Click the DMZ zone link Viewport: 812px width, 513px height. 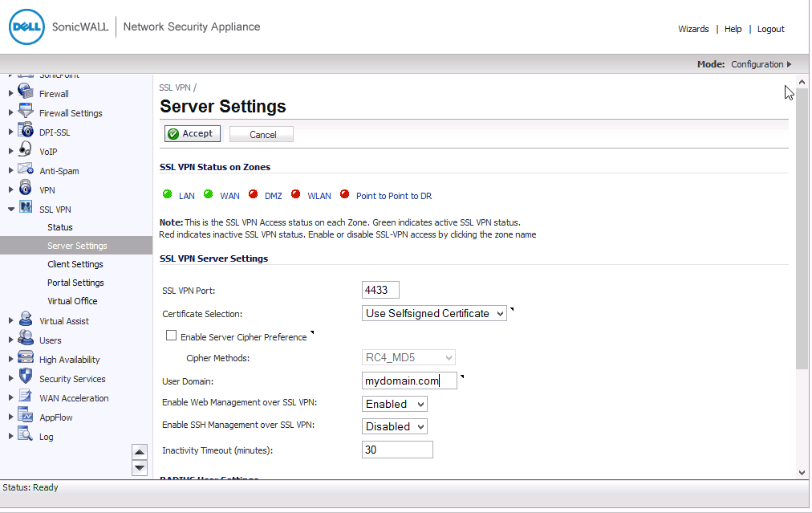274,196
